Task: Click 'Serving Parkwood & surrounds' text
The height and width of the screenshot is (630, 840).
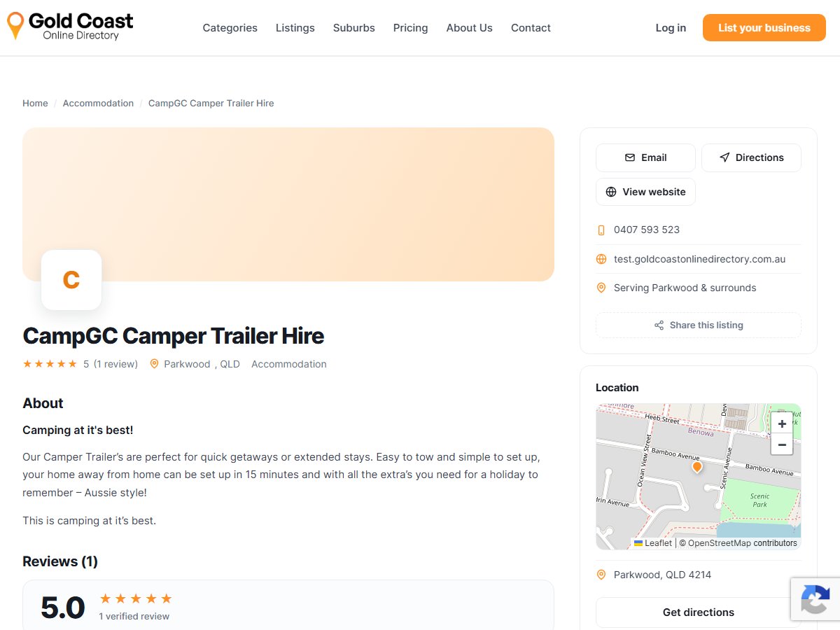Action: click(x=685, y=288)
